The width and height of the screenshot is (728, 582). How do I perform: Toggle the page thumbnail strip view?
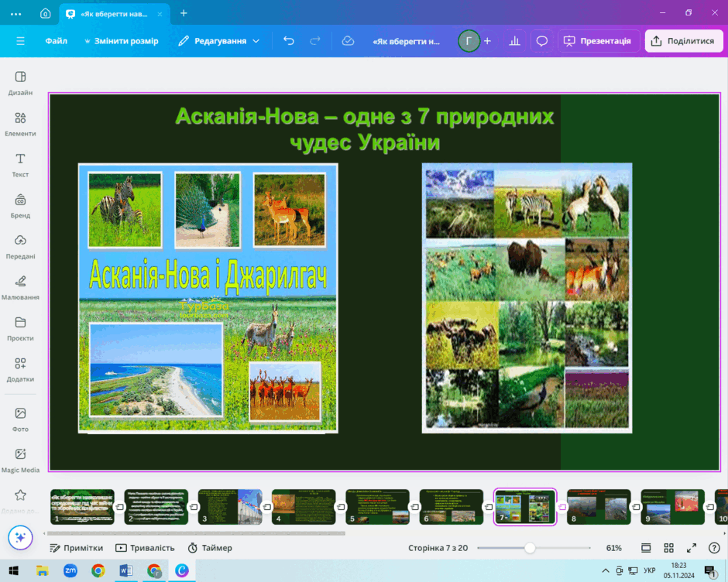click(646, 548)
